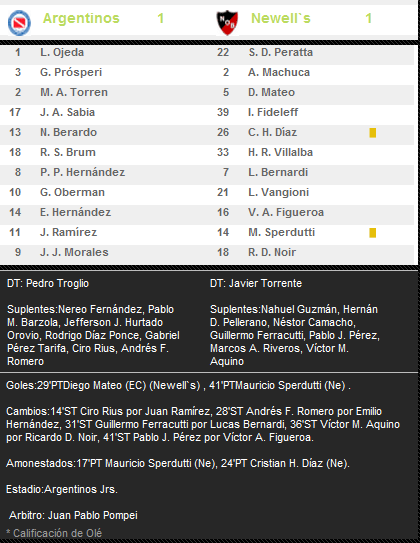
Task: Click the Argentinos Juniors team crest
Action: 19,23
